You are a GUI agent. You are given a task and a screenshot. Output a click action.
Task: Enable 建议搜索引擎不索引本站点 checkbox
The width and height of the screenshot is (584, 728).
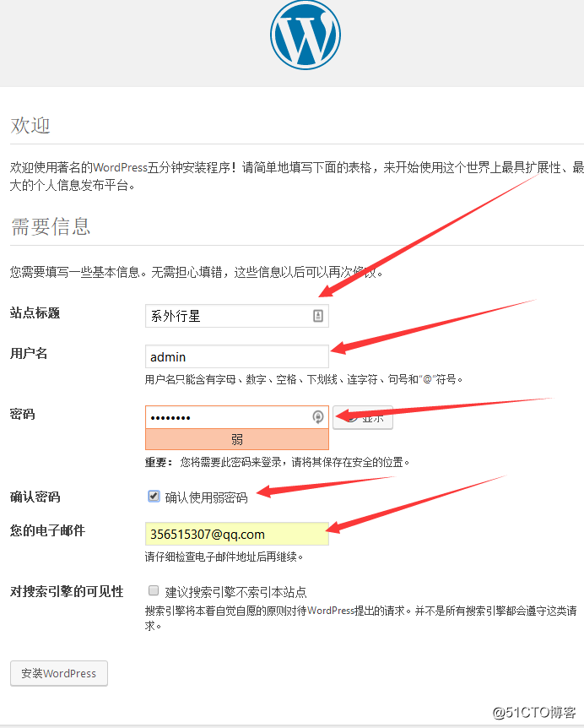(154, 590)
